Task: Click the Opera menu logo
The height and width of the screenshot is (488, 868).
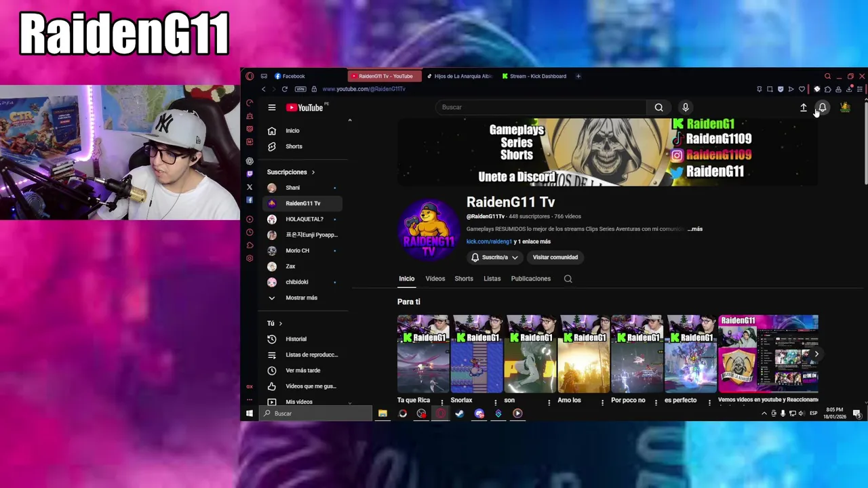Action: coord(250,76)
